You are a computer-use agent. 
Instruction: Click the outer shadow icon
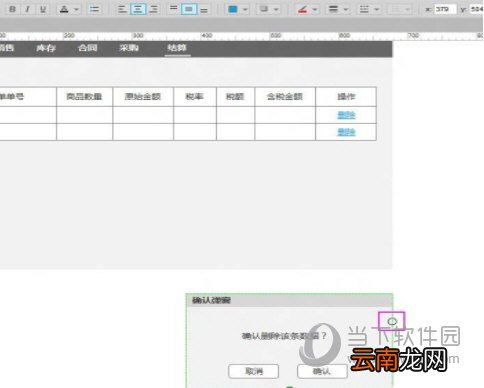264,9
